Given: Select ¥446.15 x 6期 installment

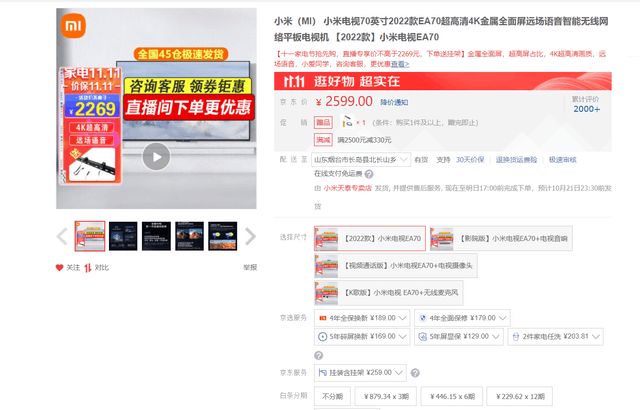Looking at the screenshot, I should [x=452, y=396].
